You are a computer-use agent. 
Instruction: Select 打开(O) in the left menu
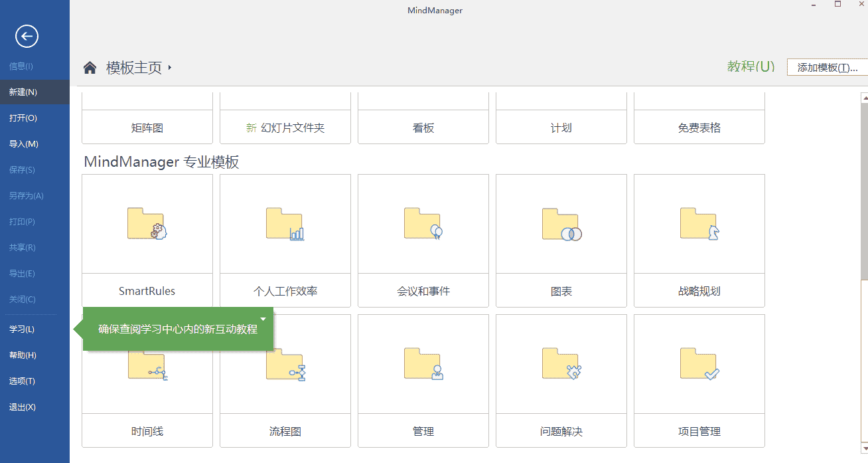pyautogui.click(x=23, y=118)
